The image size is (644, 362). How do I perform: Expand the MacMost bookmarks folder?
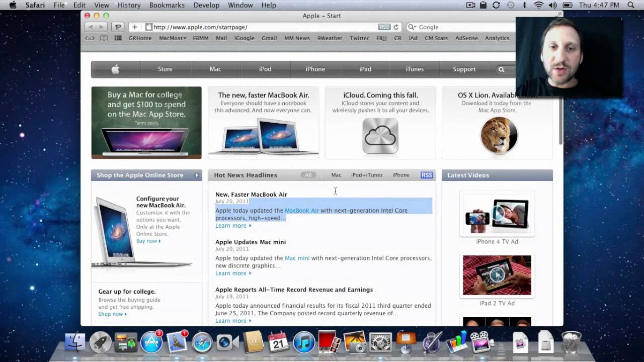tap(173, 38)
